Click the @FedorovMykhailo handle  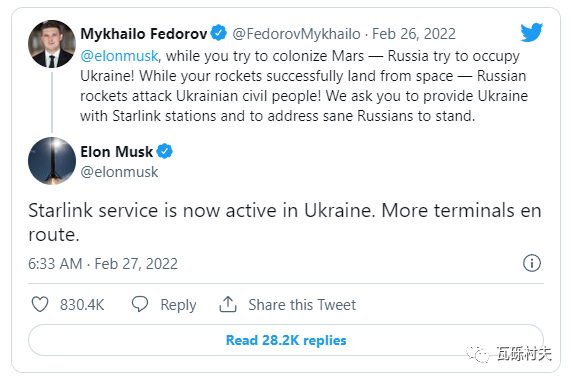296,34
